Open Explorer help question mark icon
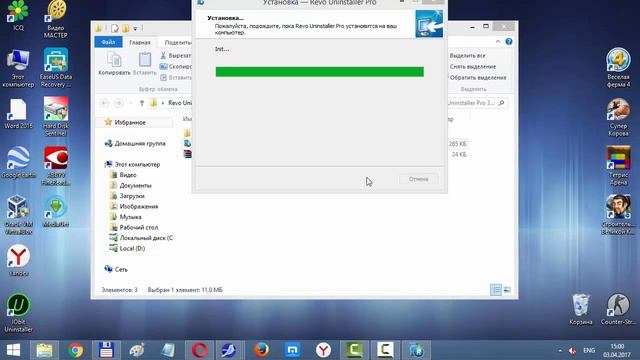Screen dimensions: 640x360 pyautogui.click(x=509, y=42)
